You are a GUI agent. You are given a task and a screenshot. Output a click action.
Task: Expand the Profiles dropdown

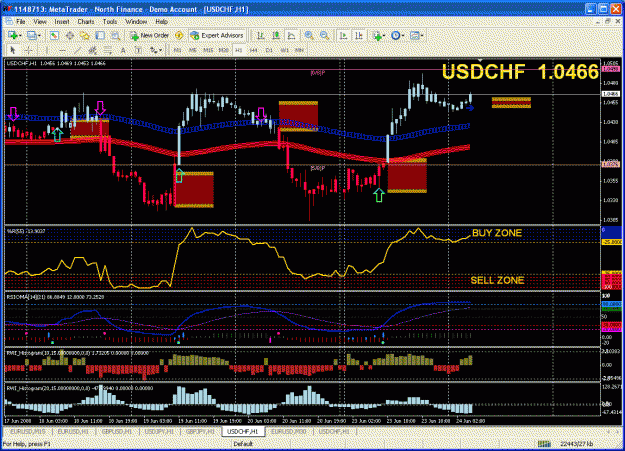(39, 36)
